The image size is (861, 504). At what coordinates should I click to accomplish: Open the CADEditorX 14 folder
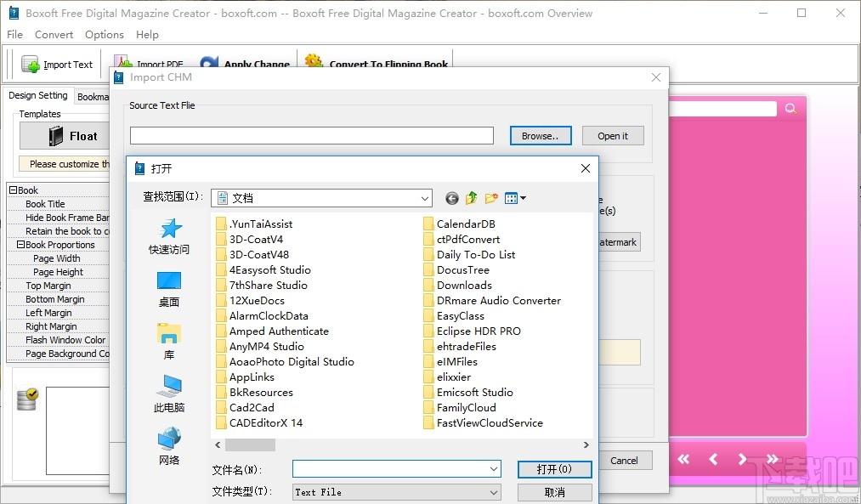[259, 423]
